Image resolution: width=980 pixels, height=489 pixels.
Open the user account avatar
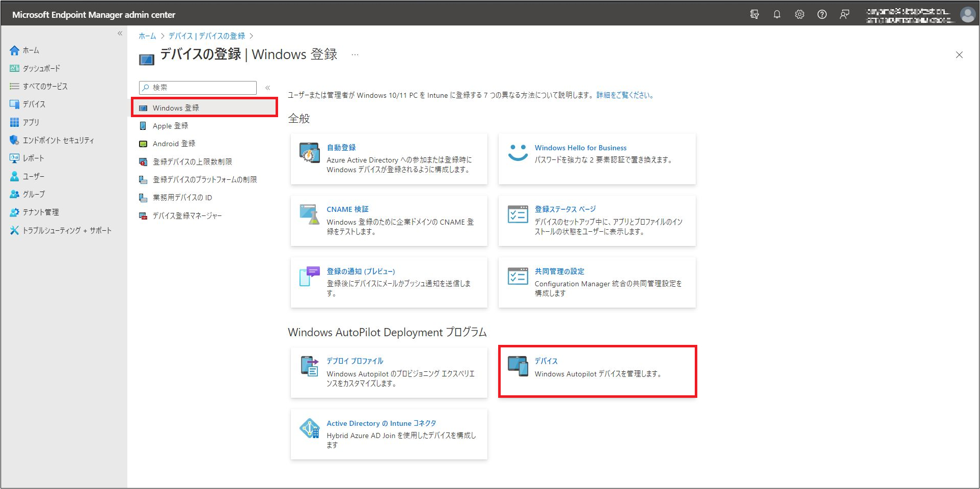(x=968, y=14)
